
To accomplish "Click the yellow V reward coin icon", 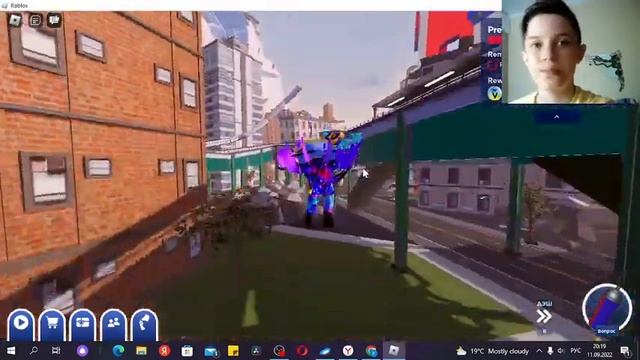I will point(495,94).
